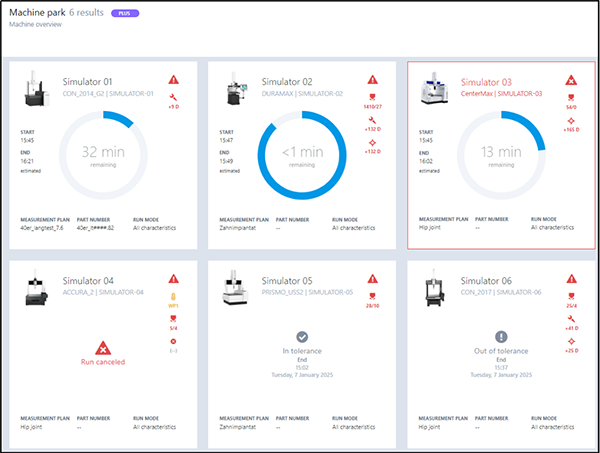
Task: Open the Simulator 05 title link
Action: [x=288, y=281]
